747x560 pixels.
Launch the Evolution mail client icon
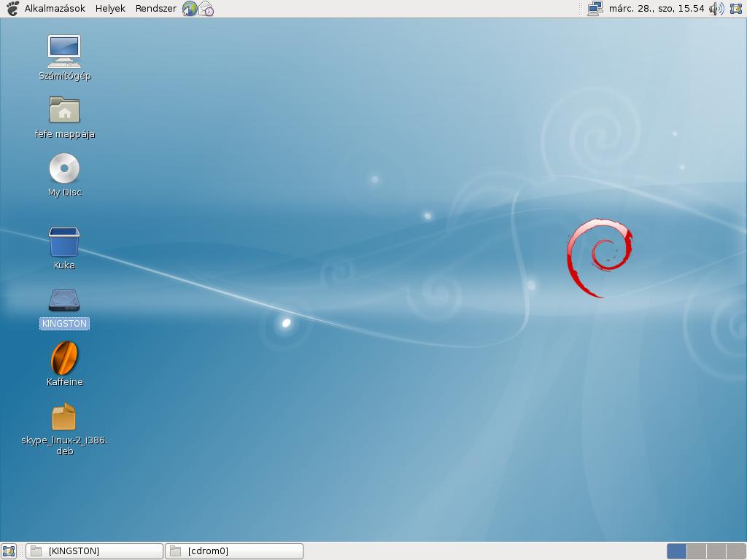pyautogui.click(x=206, y=9)
